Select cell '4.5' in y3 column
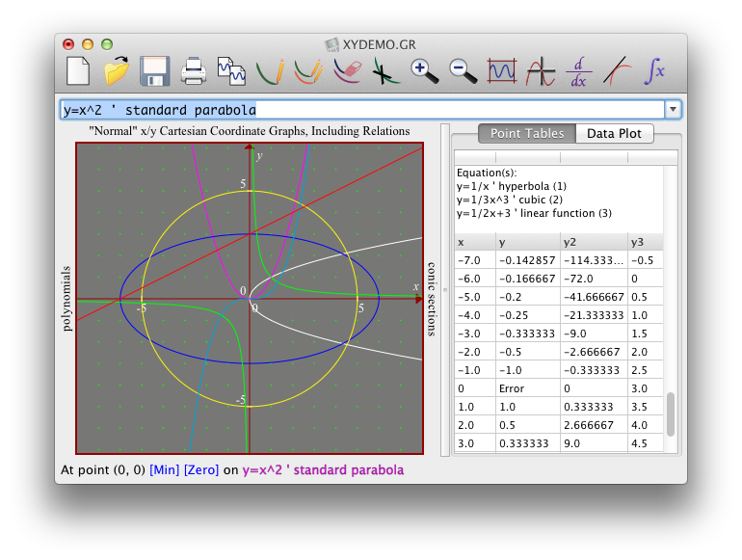The height and width of the screenshot is (560, 742). click(646, 443)
